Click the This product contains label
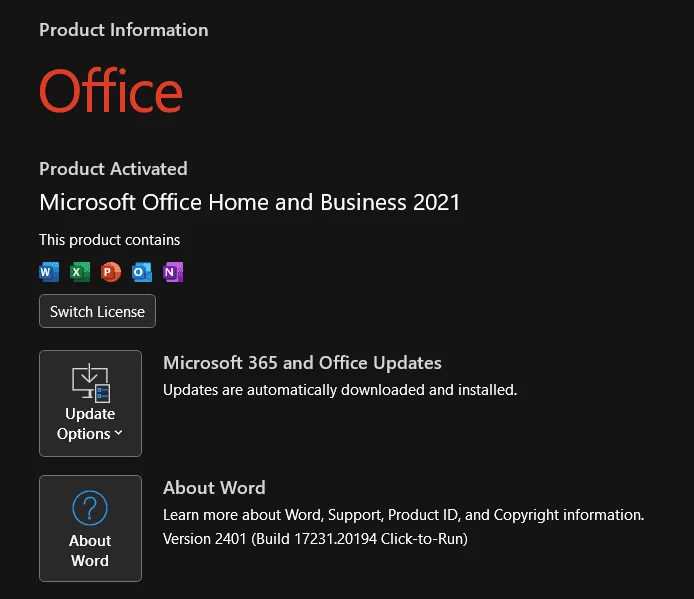 109,240
